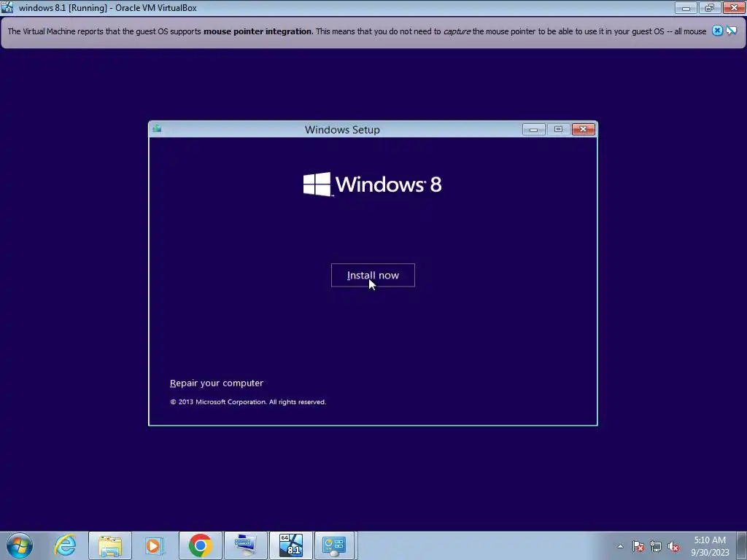
Task: Minimize the Windows Setup dialog
Action: (x=533, y=129)
